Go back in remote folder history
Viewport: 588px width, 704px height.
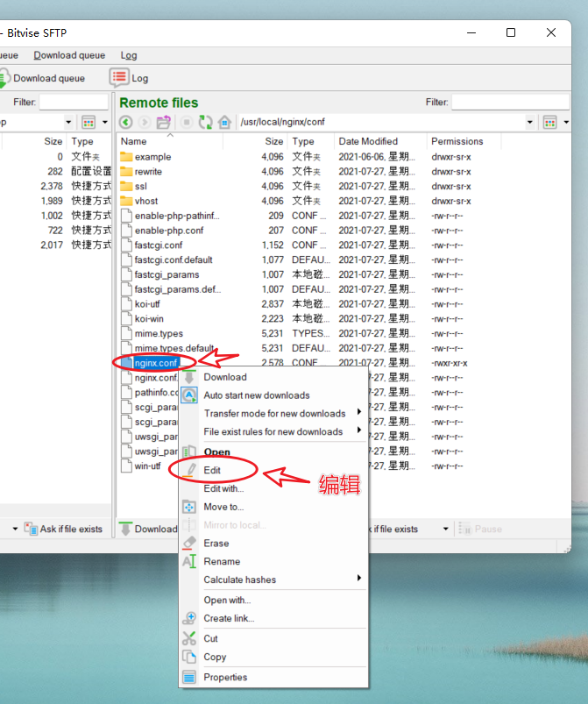pos(125,122)
